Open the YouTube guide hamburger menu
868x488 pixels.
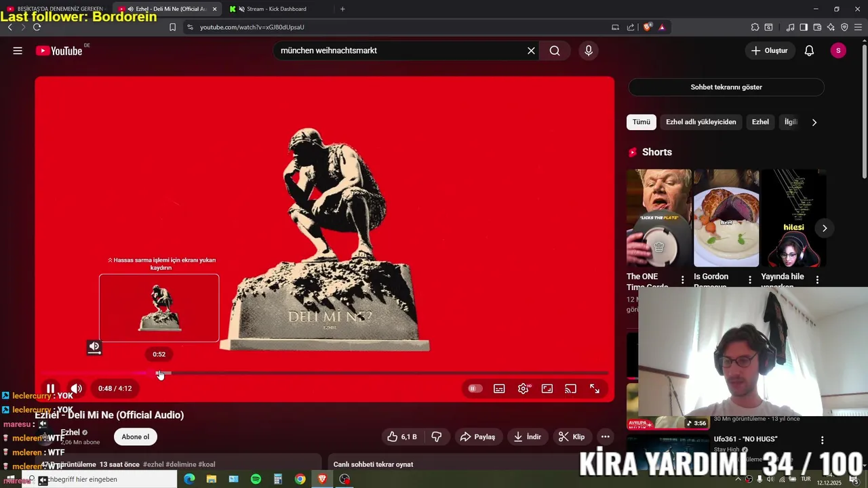pos(18,51)
